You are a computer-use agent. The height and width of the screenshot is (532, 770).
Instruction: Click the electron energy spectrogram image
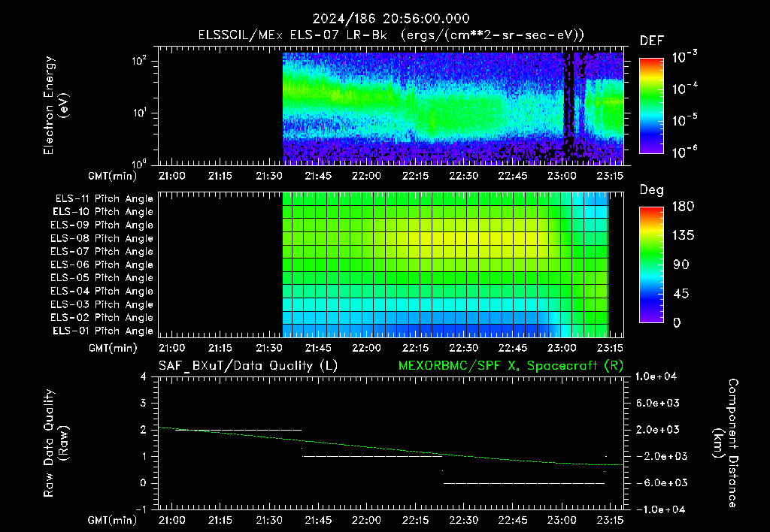453,108
